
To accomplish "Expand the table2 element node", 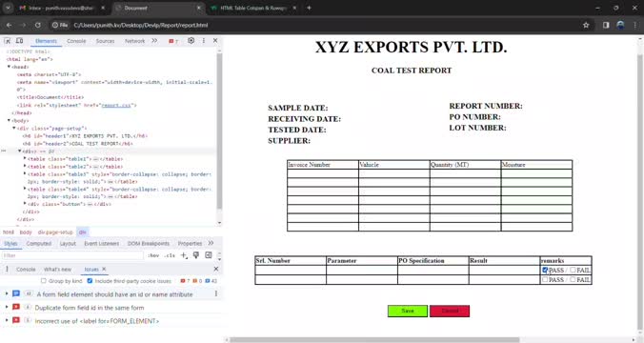I will click(25, 167).
